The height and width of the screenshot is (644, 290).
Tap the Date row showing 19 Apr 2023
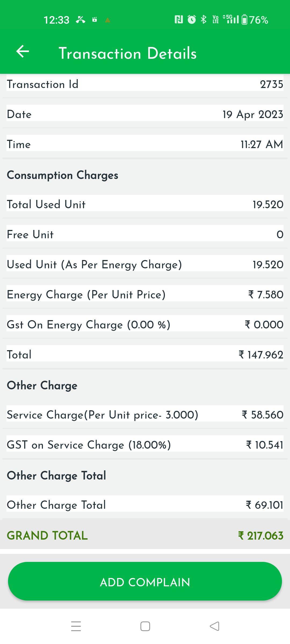click(145, 114)
